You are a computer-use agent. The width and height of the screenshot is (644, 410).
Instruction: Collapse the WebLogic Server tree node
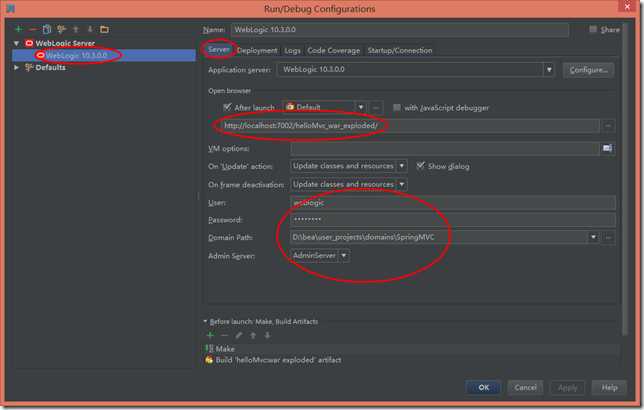point(16,43)
